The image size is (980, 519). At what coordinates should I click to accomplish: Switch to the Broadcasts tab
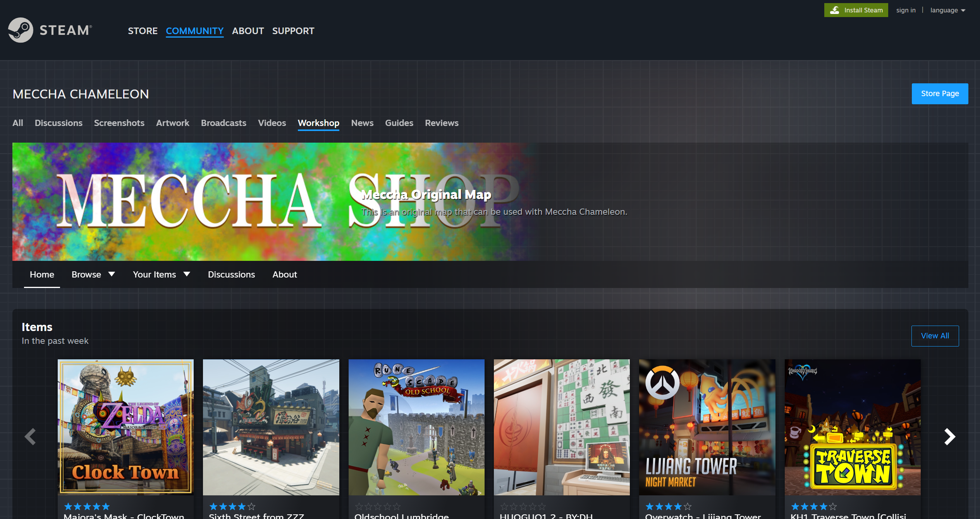[x=224, y=123]
